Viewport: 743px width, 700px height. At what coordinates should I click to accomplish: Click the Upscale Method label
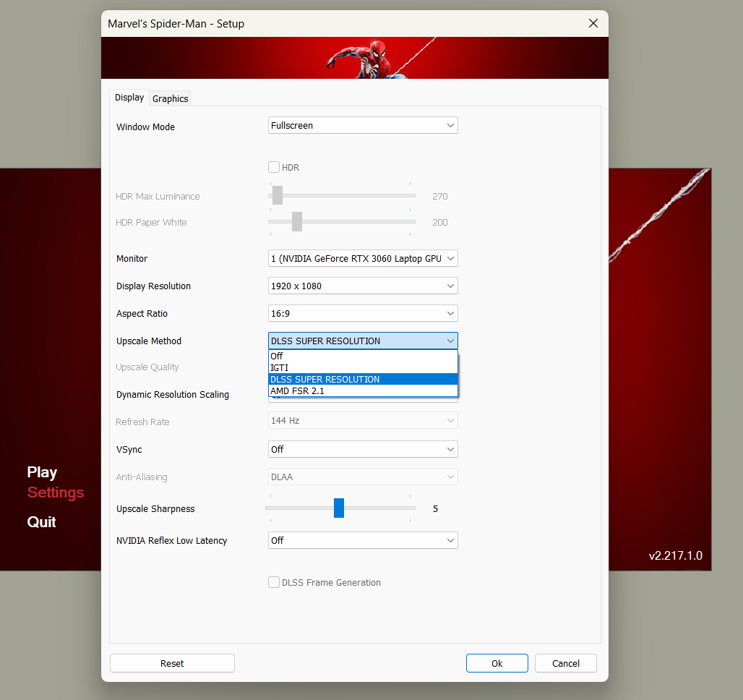pos(149,341)
